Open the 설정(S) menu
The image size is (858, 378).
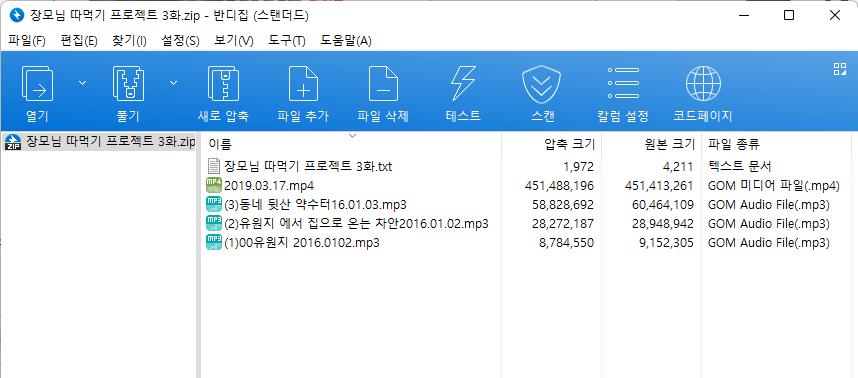(x=181, y=41)
